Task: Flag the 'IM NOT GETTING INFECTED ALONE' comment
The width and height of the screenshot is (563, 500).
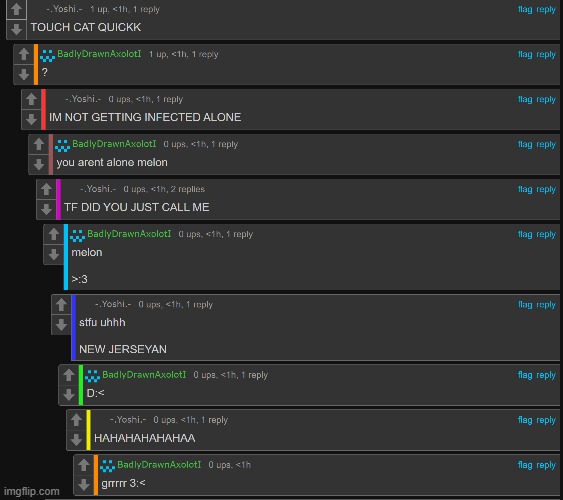Action: click(x=525, y=99)
